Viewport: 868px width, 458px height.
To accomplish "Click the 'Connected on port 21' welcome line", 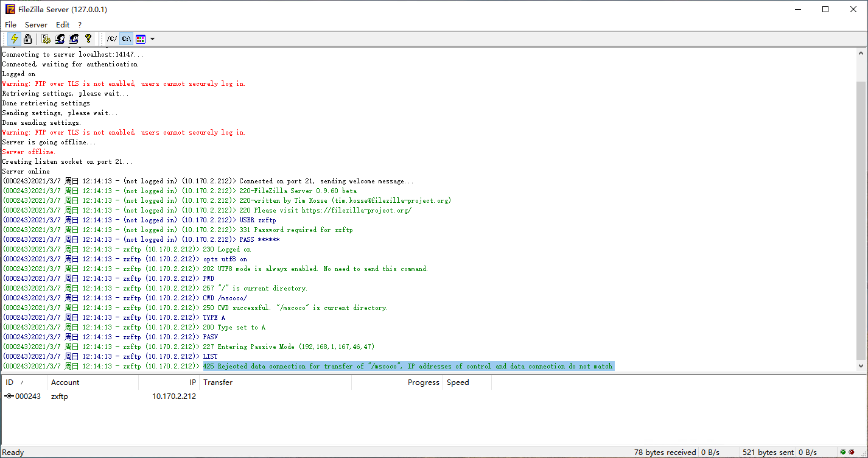I will pos(208,181).
